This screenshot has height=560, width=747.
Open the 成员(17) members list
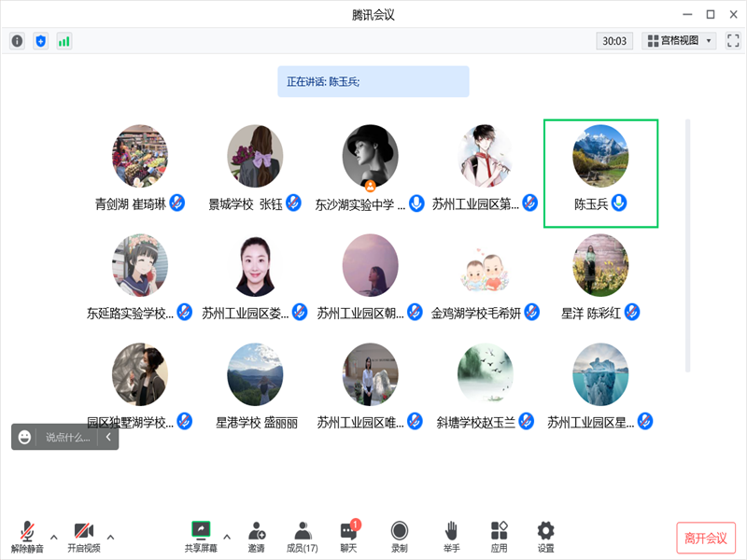click(302, 537)
